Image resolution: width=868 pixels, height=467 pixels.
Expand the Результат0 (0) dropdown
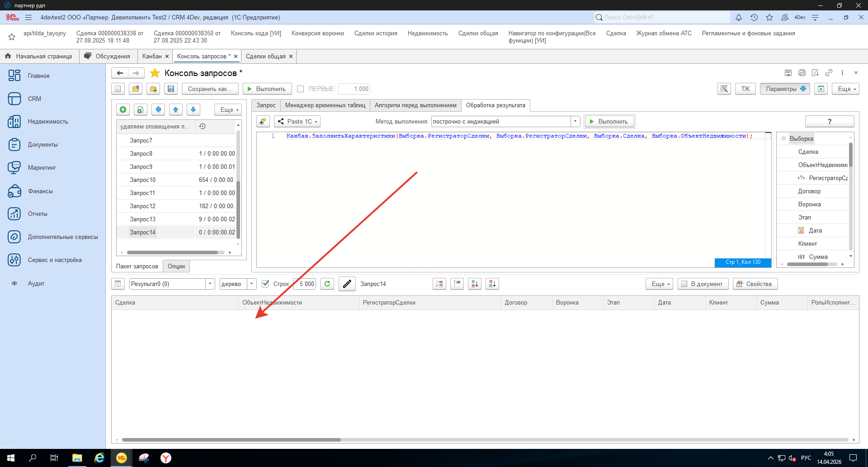(x=210, y=284)
